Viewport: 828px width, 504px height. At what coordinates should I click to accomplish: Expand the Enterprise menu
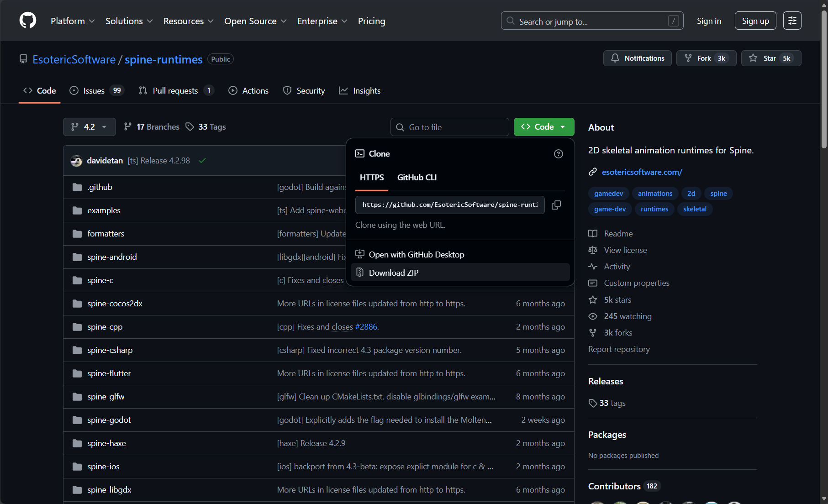point(322,21)
